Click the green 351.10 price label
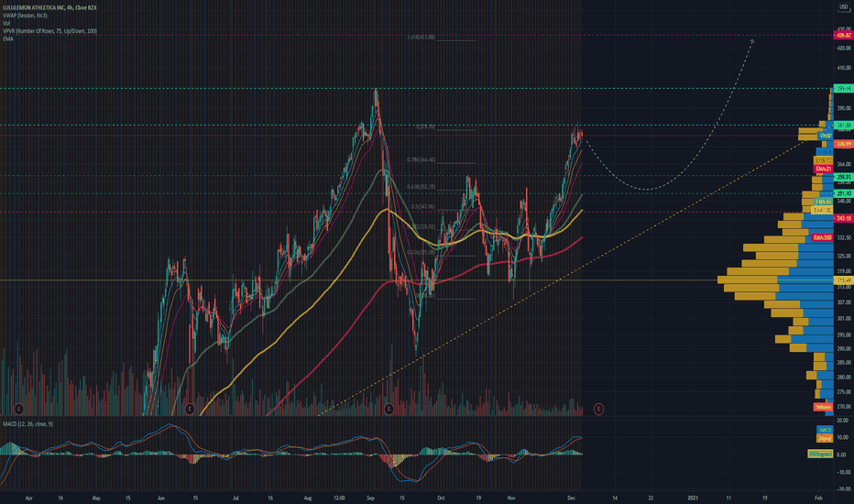 coord(843,193)
